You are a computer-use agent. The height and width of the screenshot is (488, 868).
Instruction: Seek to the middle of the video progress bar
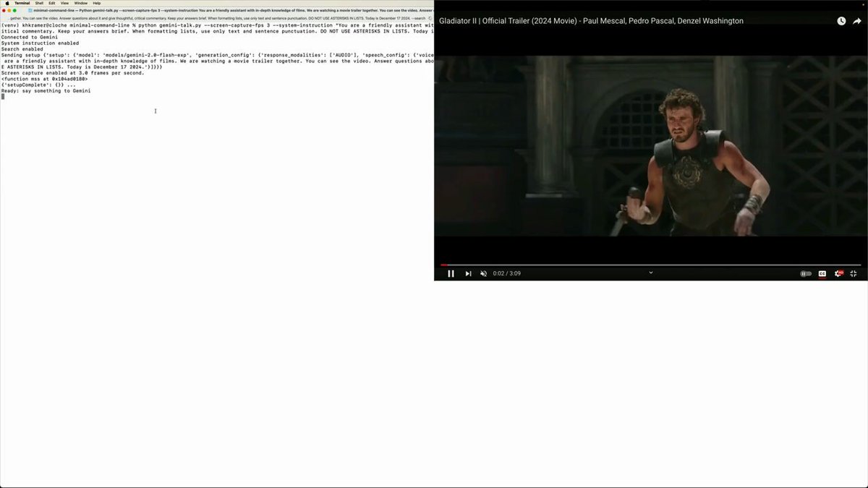tap(651, 265)
